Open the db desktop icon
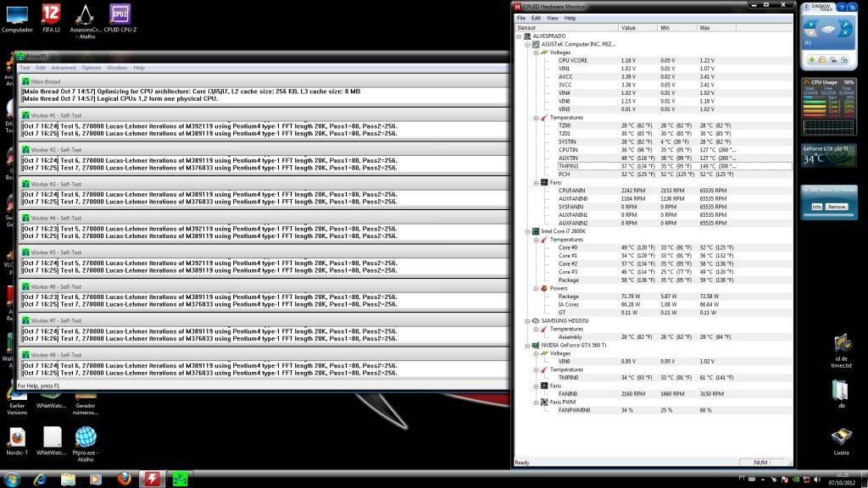Screen dimensions: 868x488 (x=841, y=394)
